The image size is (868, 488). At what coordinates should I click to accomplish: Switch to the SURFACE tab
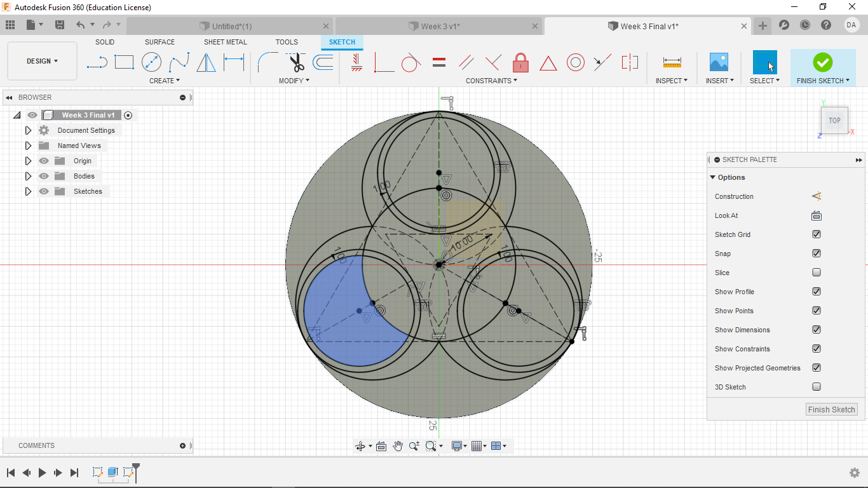(x=159, y=42)
